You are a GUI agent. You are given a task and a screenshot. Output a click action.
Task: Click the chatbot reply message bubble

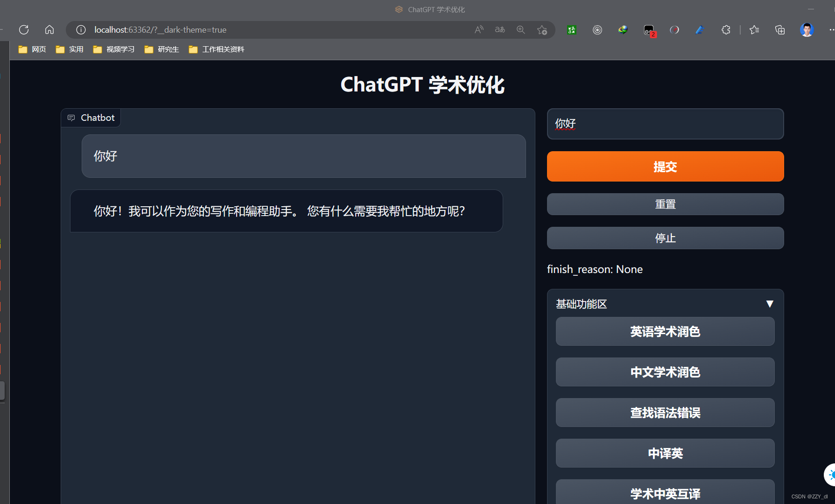tap(287, 211)
